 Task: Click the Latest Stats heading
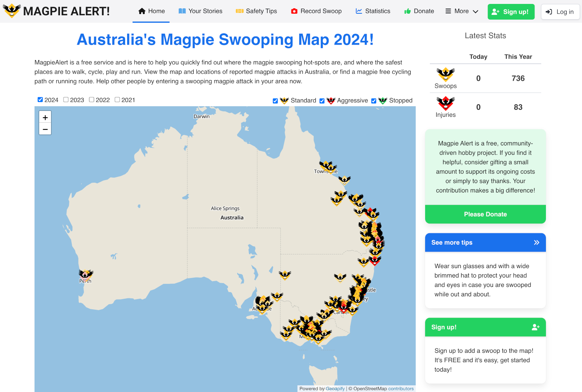click(x=486, y=36)
